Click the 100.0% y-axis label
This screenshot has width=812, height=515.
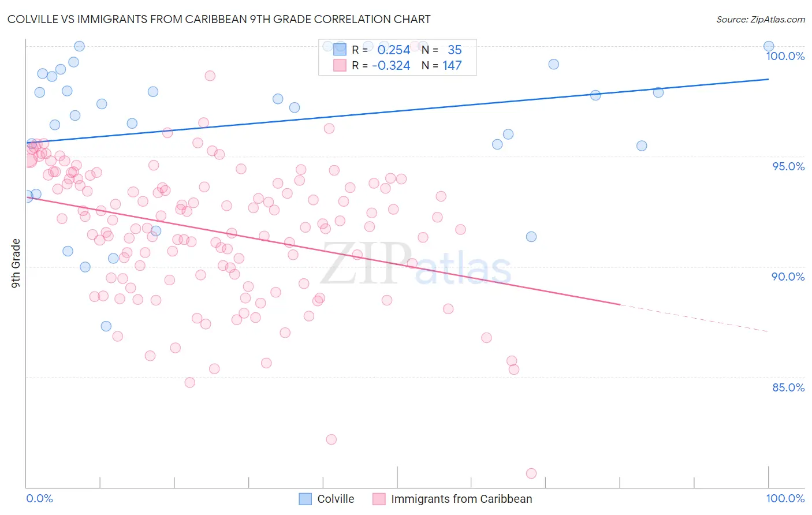[785, 56]
